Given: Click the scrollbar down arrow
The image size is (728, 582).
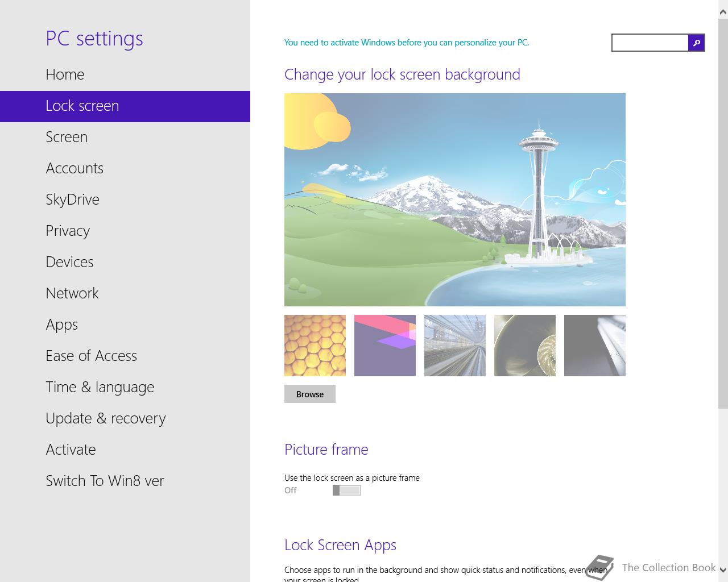Looking at the screenshot, I should click(723, 570).
